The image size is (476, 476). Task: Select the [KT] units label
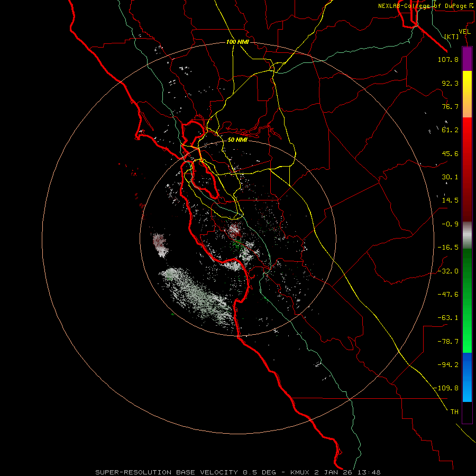tap(452, 36)
